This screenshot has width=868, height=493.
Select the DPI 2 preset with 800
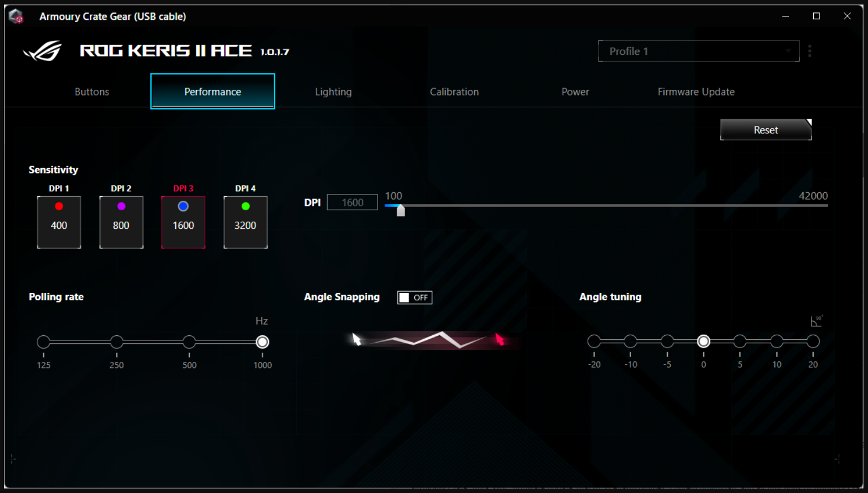(121, 222)
